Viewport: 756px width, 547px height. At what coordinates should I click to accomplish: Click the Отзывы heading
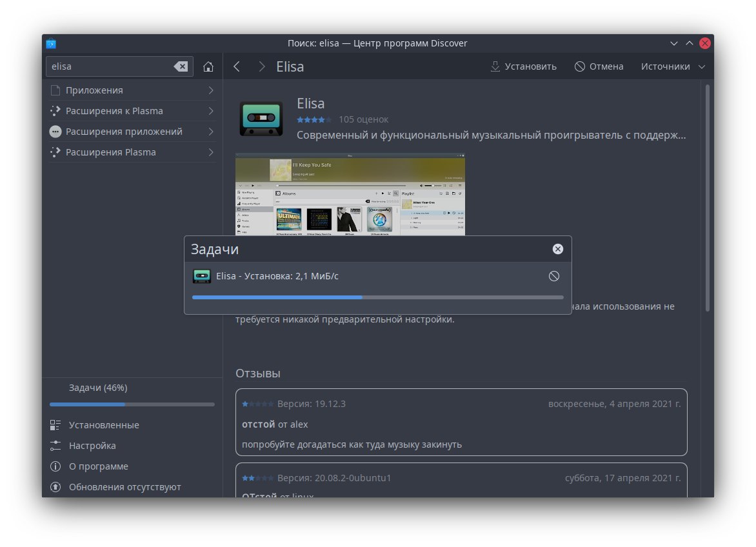click(258, 373)
